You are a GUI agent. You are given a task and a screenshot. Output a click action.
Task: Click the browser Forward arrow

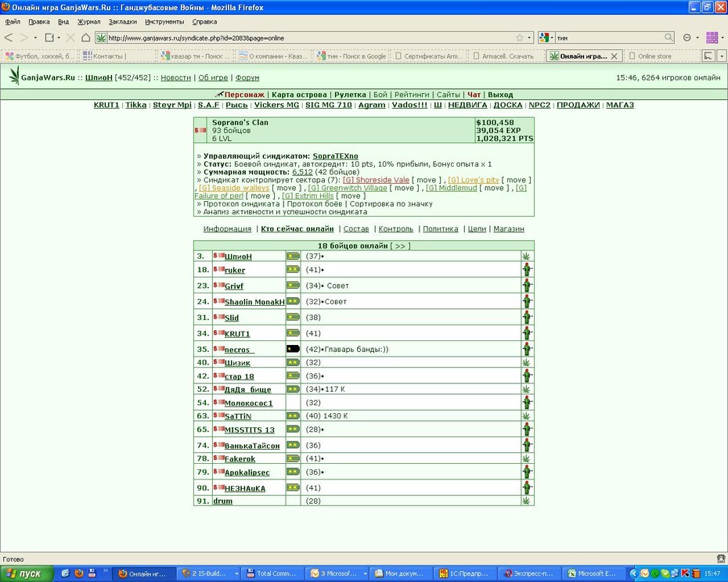(x=24, y=38)
